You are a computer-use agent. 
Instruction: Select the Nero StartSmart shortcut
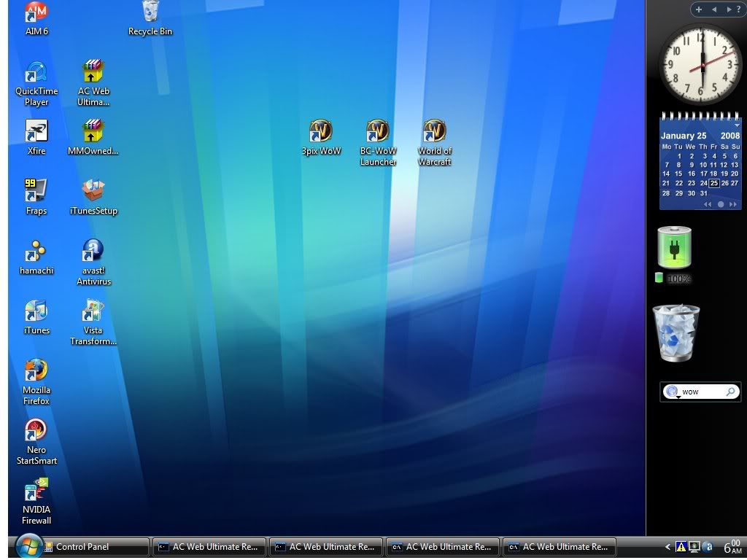tap(36, 443)
